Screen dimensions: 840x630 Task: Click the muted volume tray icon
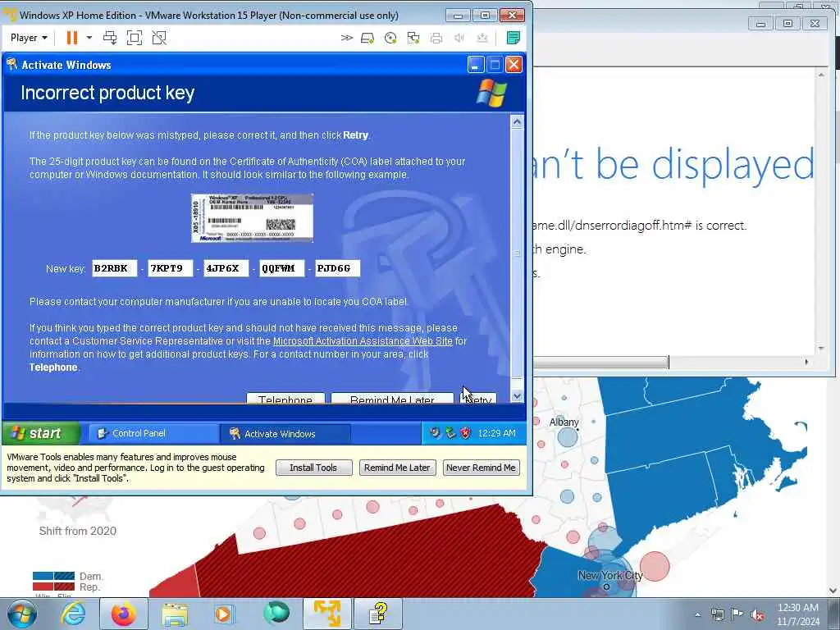point(757,615)
